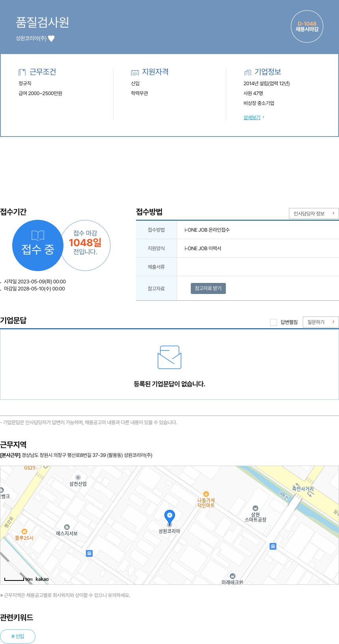
Task: Favorite 성원코리아 with the heart icon
Action: (51, 38)
